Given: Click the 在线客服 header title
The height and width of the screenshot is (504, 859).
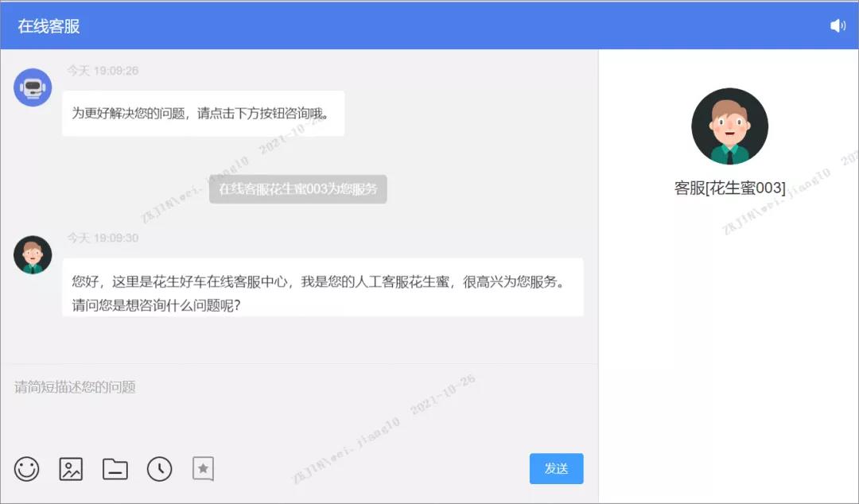Looking at the screenshot, I should point(49,26).
